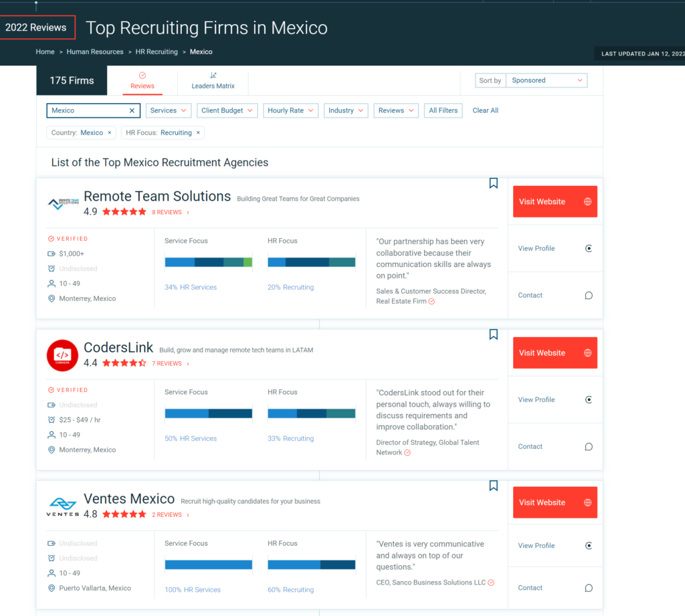Viewport: 685px width, 616px height.
Task: Click the View Profile icon for CodersLink
Action: (589, 400)
